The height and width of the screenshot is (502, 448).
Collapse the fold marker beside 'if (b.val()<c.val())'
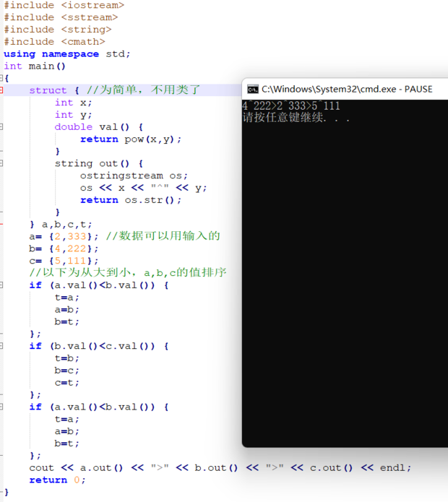1,346
